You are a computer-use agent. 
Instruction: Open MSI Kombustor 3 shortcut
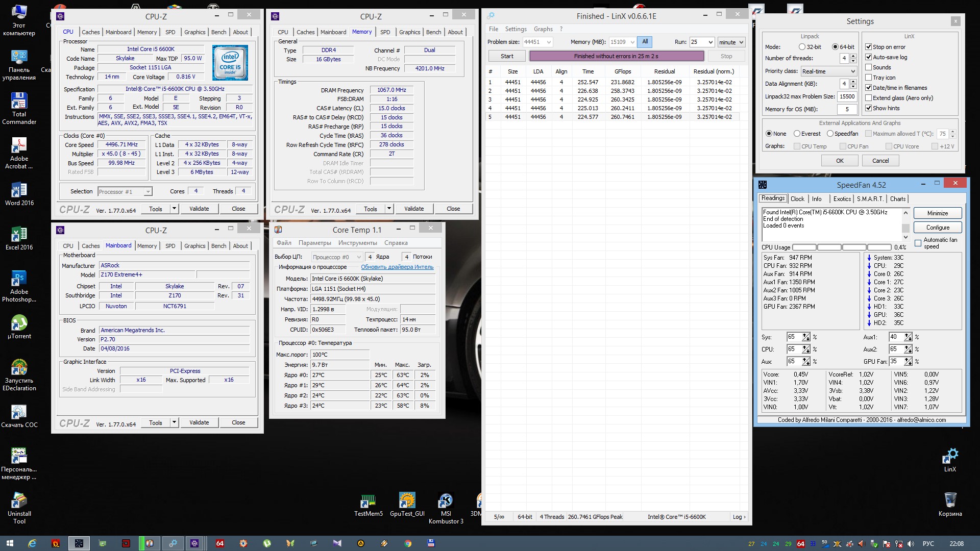click(446, 500)
